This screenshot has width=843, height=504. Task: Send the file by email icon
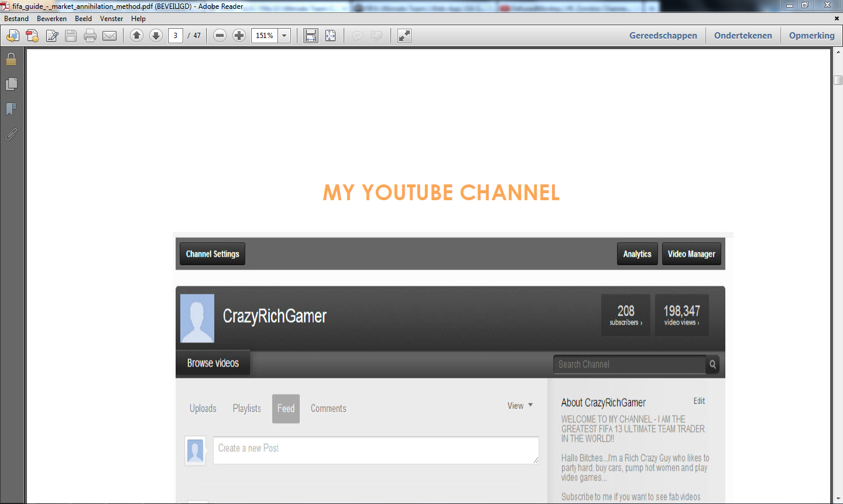click(x=109, y=36)
